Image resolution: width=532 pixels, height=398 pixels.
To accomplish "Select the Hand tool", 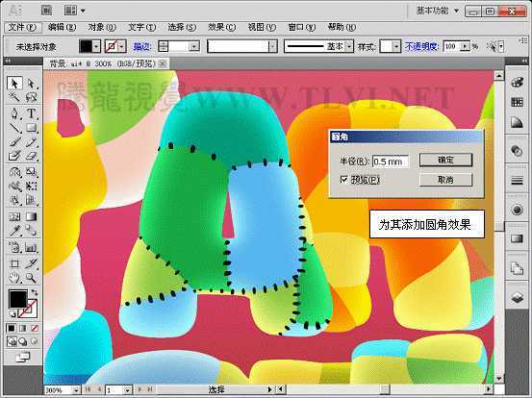I will pos(14,278).
